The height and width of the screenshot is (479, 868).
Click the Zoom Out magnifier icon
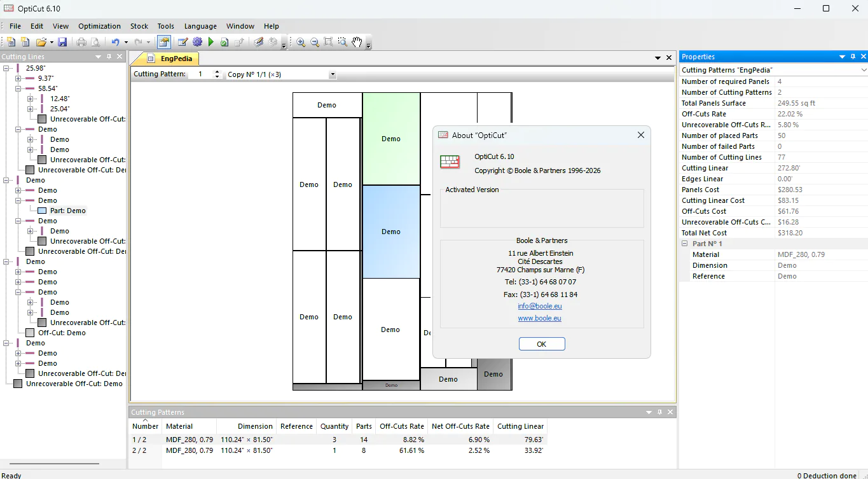(x=315, y=42)
